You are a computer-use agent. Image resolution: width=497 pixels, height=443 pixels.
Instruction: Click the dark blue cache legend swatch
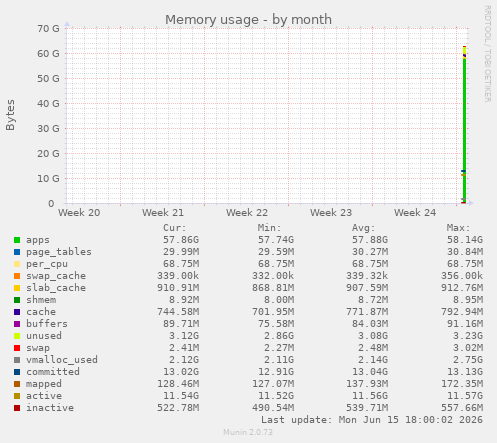pyautogui.click(x=17, y=312)
